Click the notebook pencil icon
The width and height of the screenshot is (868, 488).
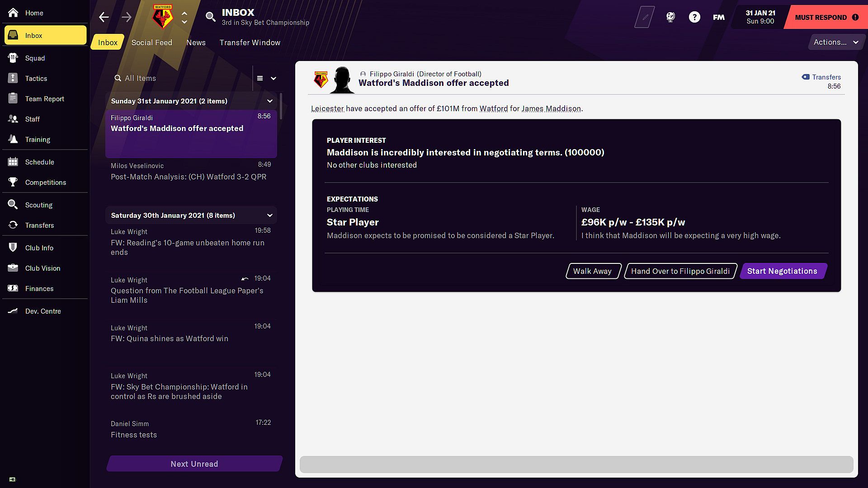click(645, 17)
